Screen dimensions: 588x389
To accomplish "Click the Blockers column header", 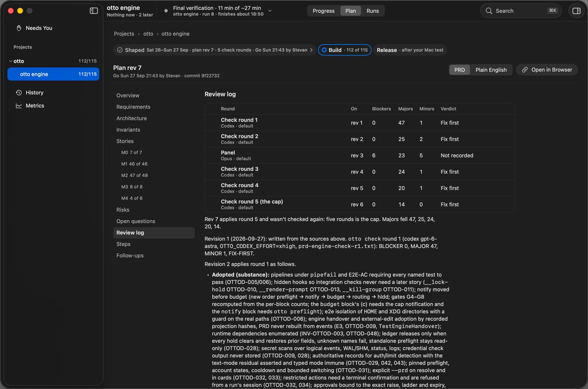I will 381,109.
